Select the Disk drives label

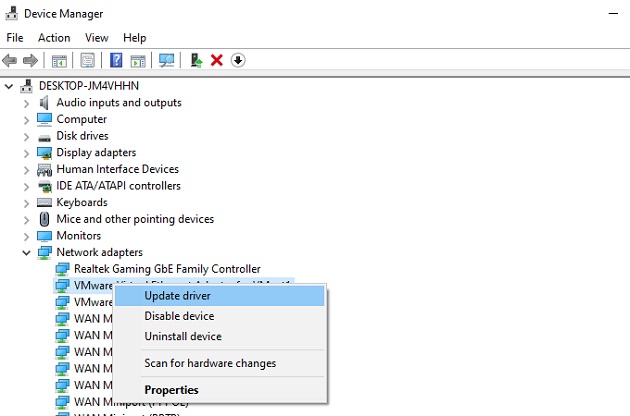(x=82, y=136)
